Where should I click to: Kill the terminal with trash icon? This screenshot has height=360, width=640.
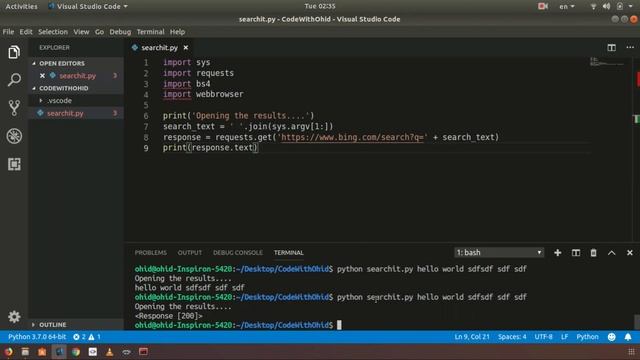click(593, 253)
